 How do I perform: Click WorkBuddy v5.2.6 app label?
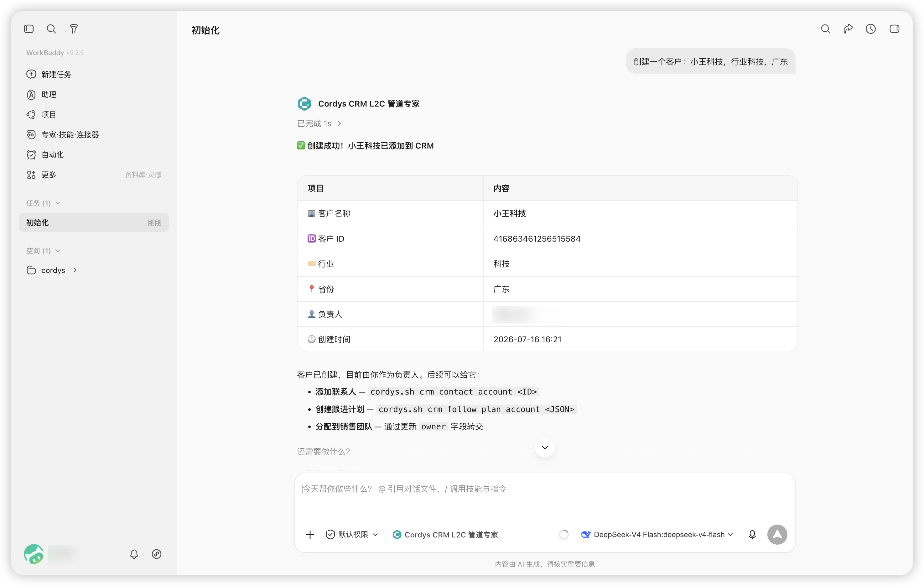click(55, 53)
